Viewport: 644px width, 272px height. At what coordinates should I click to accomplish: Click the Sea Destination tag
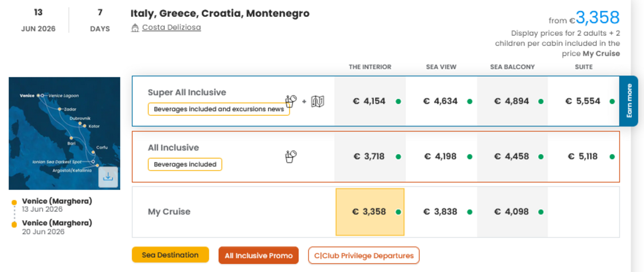tap(170, 255)
